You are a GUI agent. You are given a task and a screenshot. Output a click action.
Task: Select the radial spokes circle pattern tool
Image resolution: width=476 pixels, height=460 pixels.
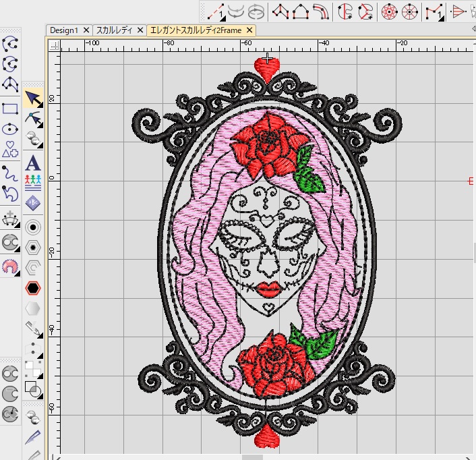[409, 11]
